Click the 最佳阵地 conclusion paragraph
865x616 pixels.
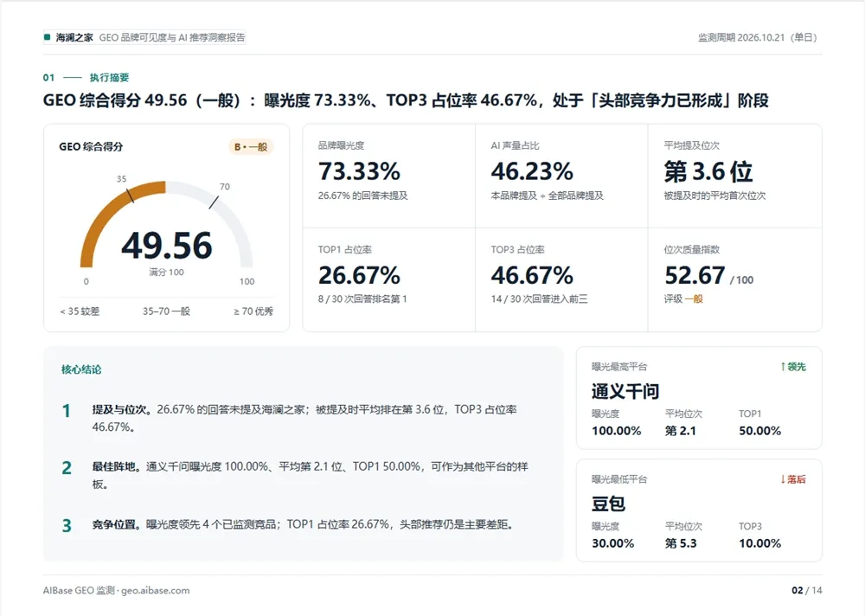pos(310,475)
